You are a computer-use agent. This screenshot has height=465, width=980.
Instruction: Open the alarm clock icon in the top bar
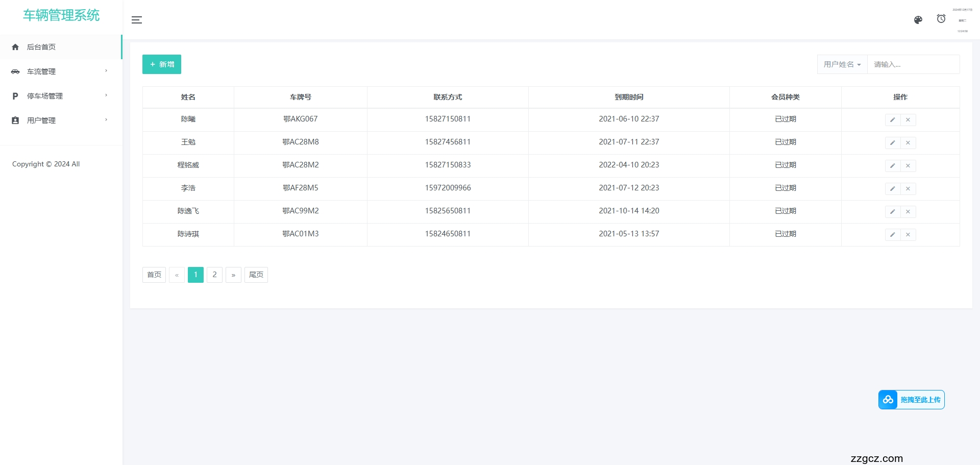pyautogui.click(x=941, y=18)
